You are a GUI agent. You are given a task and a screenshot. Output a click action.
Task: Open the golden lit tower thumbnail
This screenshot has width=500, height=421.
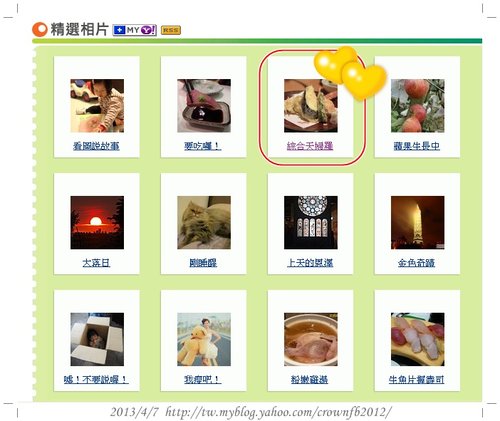pos(418,223)
